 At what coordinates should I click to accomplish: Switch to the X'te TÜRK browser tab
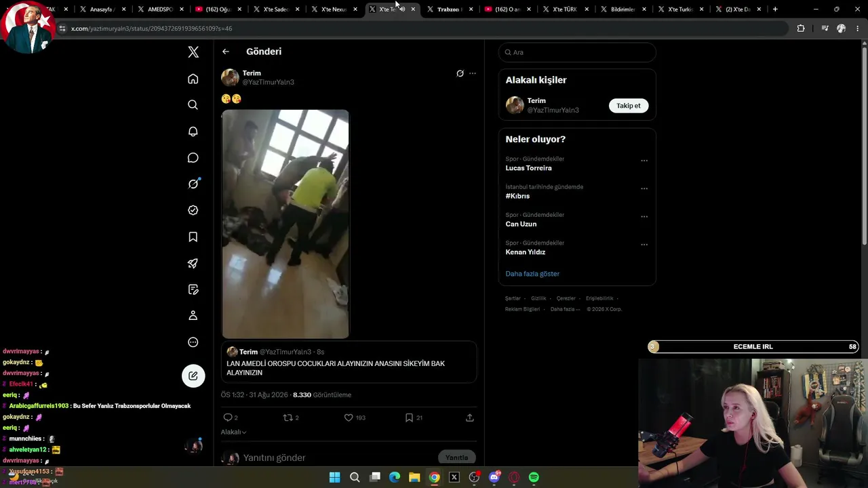pyautogui.click(x=565, y=9)
